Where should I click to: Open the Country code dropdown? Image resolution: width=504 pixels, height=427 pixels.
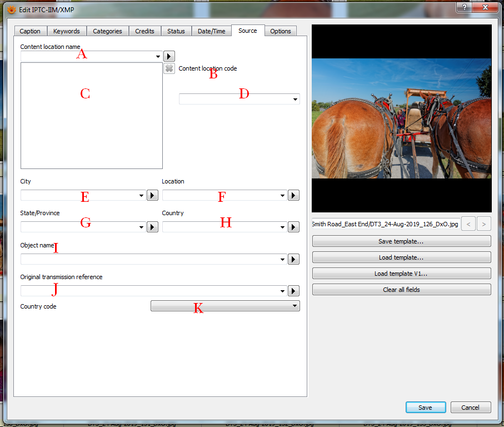pos(225,306)
